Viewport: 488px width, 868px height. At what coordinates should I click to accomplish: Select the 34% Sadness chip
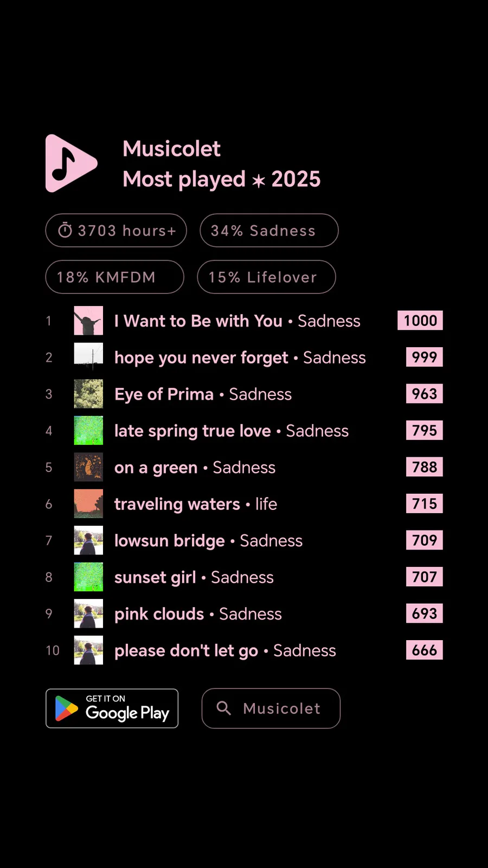coord(269,231)
